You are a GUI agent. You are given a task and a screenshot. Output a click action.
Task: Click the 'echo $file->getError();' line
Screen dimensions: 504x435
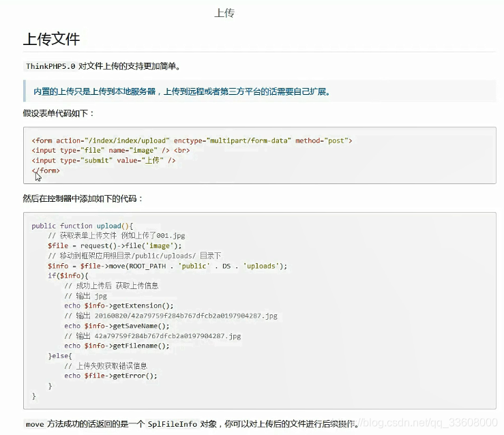(x=110, y=376)
